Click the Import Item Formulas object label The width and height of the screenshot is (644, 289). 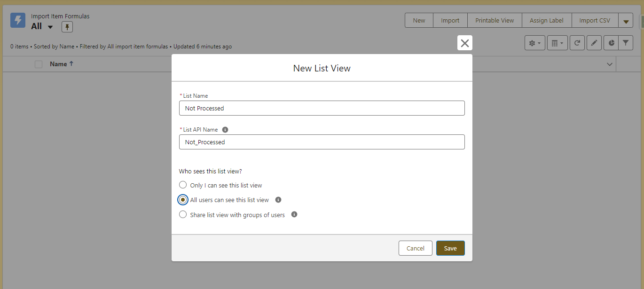(x=60, y=16)
